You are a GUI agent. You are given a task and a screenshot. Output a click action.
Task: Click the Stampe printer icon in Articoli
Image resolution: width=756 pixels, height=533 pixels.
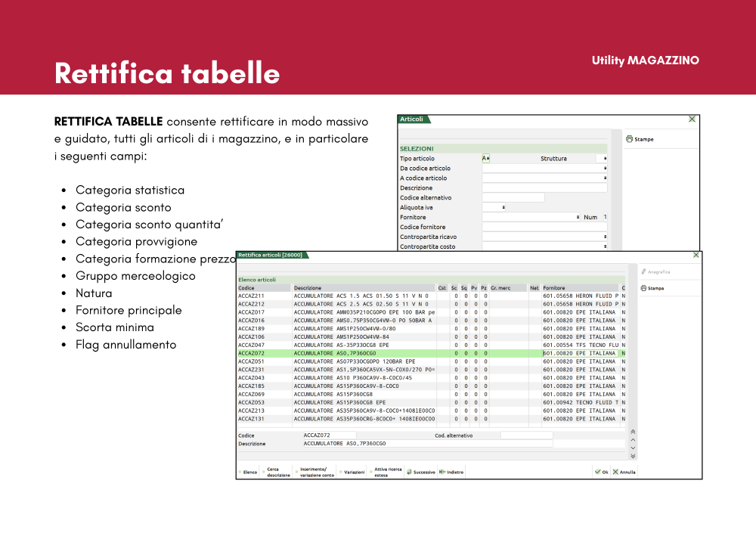click(x=629, y=139)
